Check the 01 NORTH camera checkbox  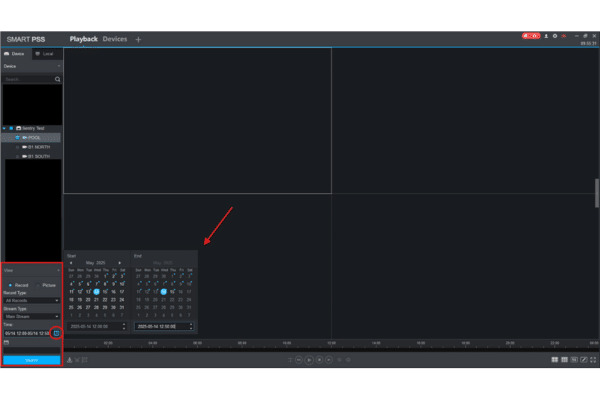coord(17,147)
